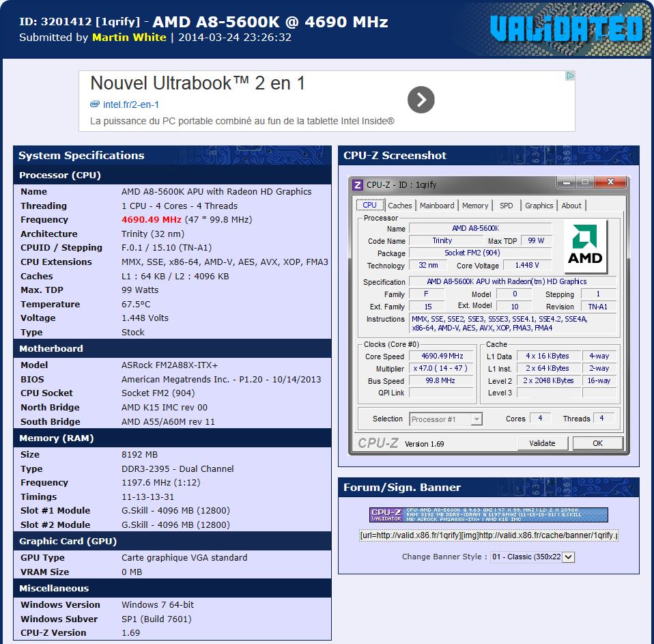Click the ID: 3201412 [1qrify] header text
654x644 pixels.
click(79, 22)
